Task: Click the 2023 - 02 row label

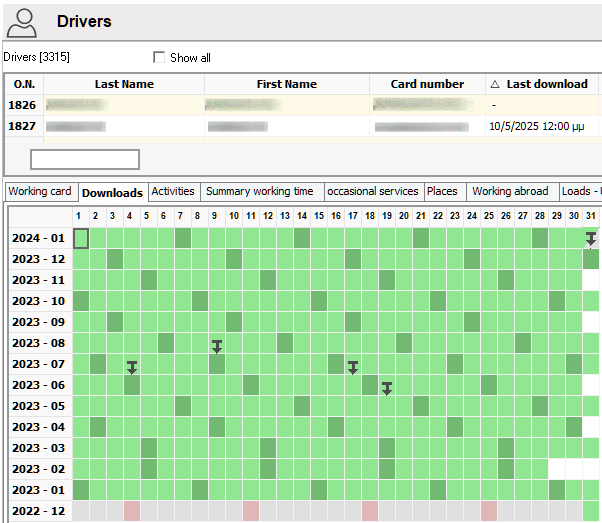Action: pos(38,469)
